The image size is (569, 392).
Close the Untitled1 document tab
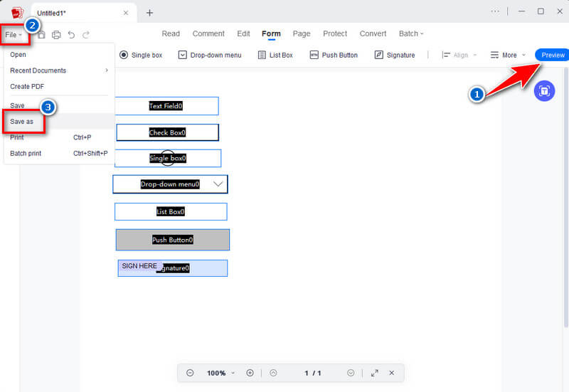point(126,13)
